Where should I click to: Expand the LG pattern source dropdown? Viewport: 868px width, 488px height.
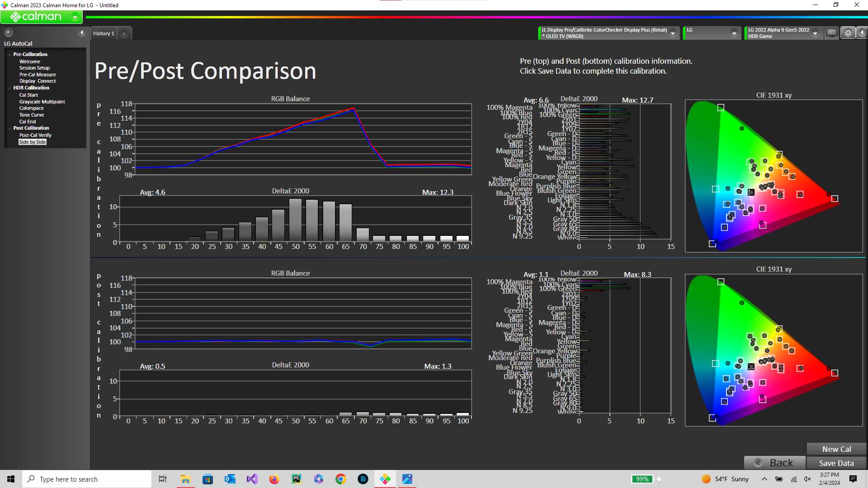click(x=734, y=33)
